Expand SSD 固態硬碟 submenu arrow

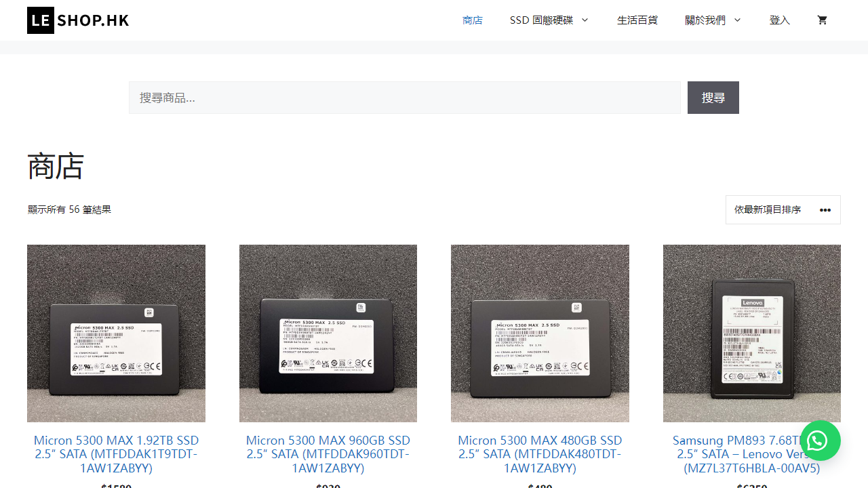585,20
